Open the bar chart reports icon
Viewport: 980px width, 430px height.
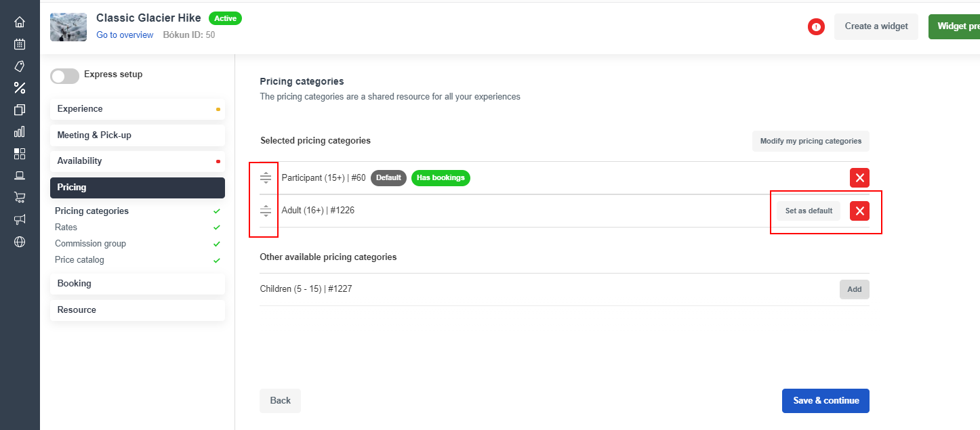[20, 131]
